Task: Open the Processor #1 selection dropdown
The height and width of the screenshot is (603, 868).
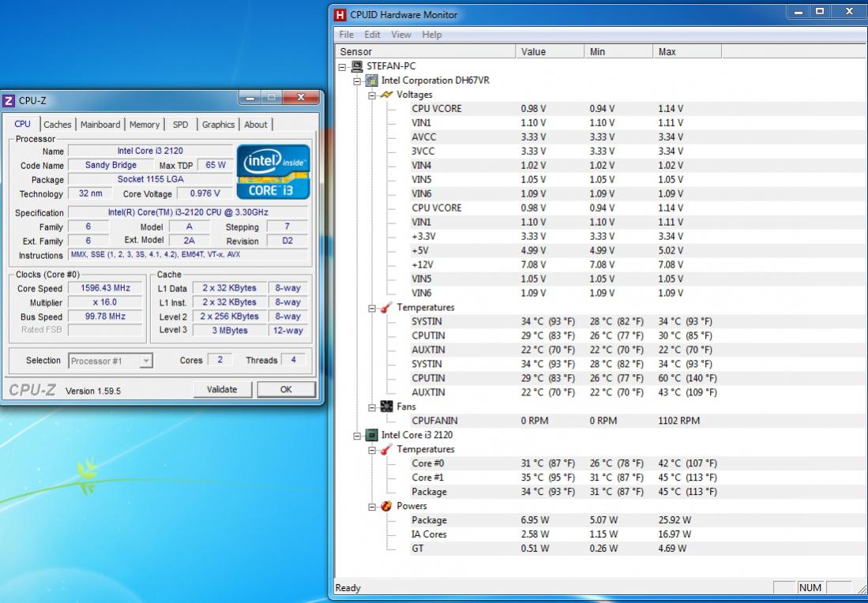Action: (145, 361)
